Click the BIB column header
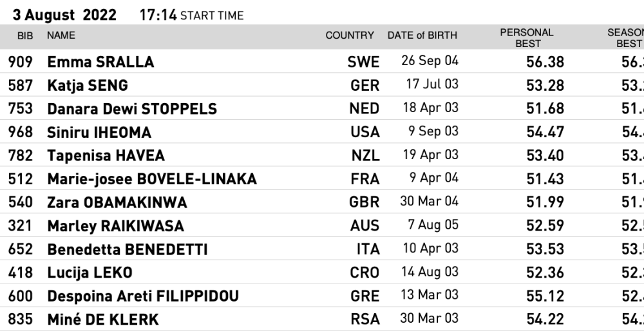Screen dimensions: 644x335 pyautogui.click(x=25, y=35)
